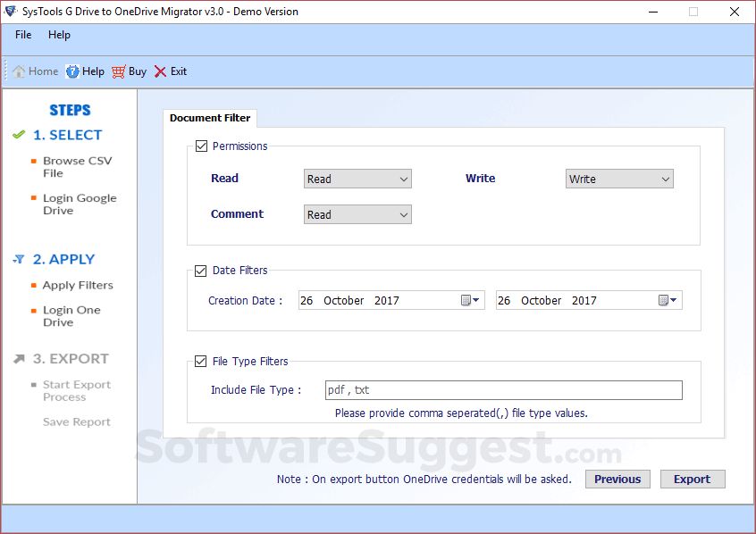Click the Creation Date label

point(245,301)
